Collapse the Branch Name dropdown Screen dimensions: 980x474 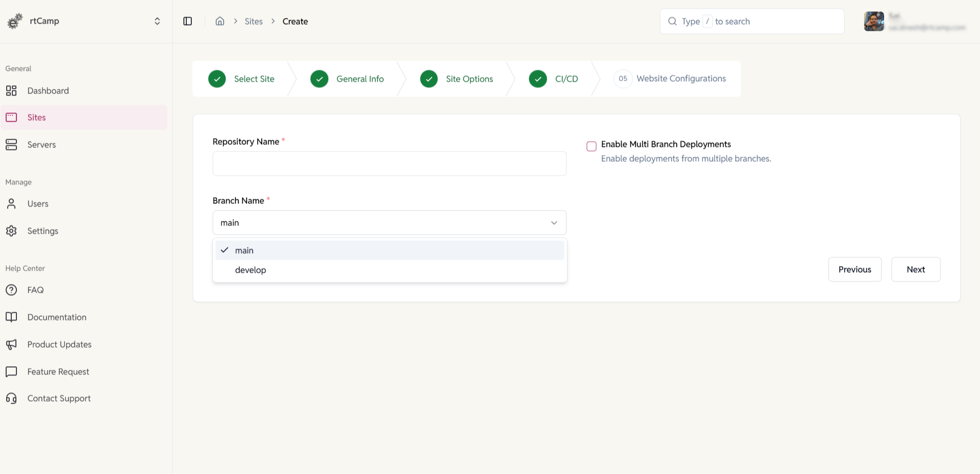click(554, 223)
